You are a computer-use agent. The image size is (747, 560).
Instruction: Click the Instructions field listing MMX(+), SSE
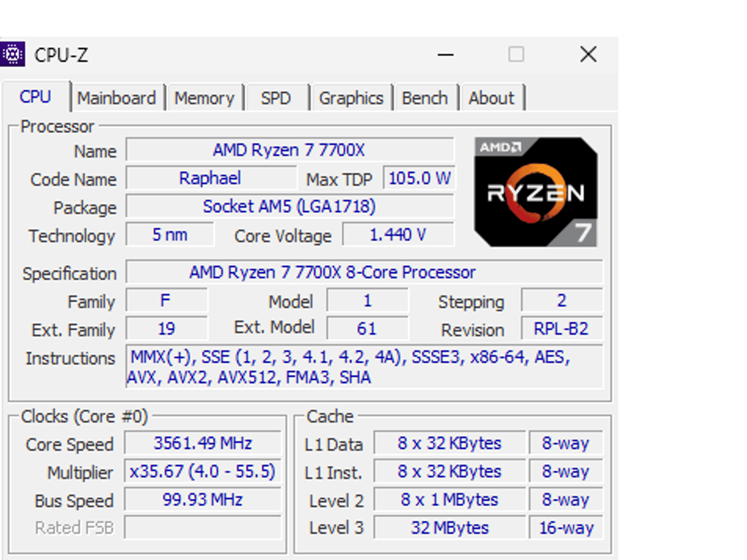click(x=364, y=367)
